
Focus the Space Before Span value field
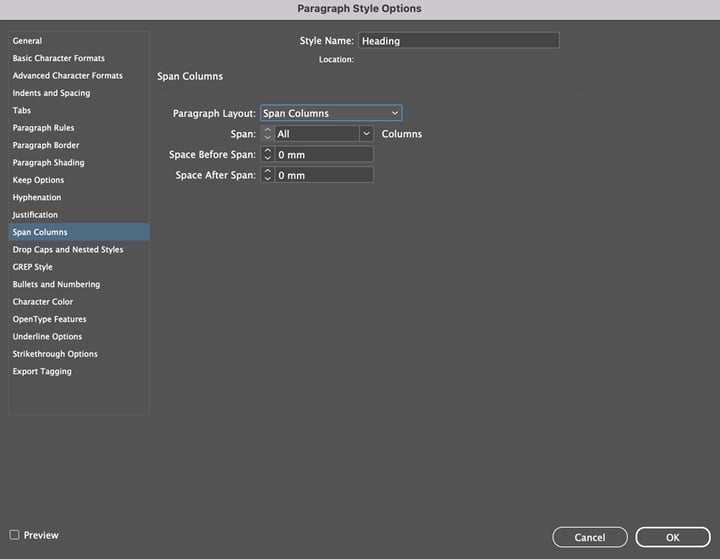(324, 155)
